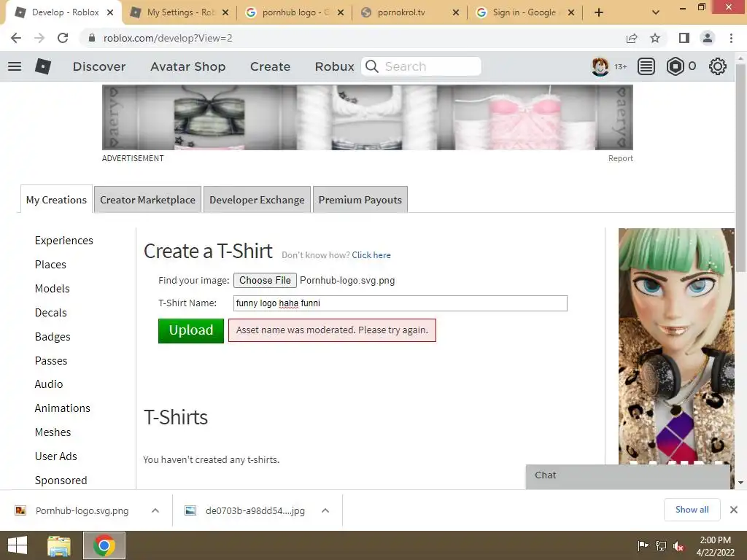747x560 pixels.
Task: Click the padlock site info icon
Action: pyautogui.click(x=92, y=38)
